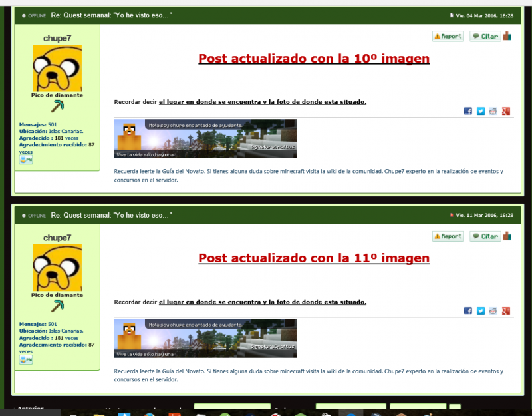Open chupe7 avatar in first post

tap(57, 68)
